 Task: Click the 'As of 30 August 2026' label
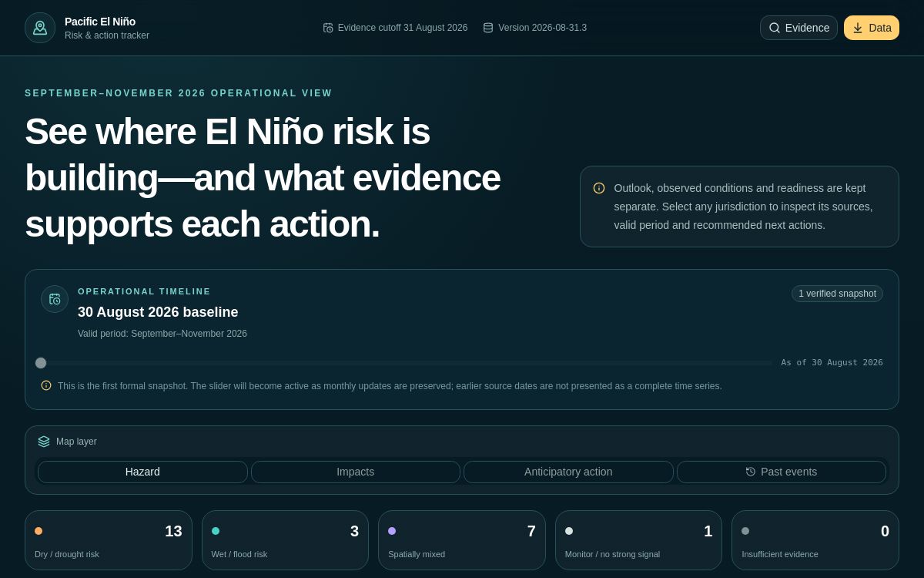(832, 363)
